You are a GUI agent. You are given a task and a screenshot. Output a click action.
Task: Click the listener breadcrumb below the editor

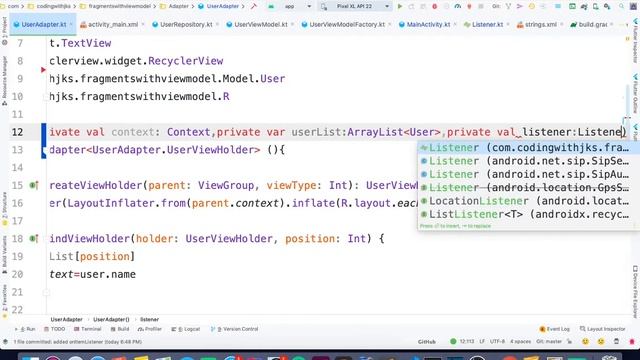click(x=149, y=320)
